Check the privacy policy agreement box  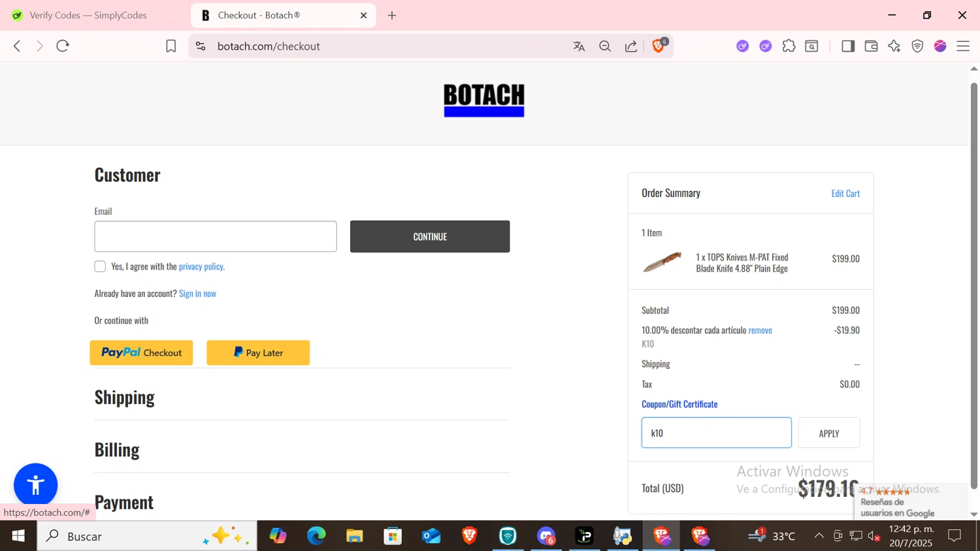click(x=100, y=266)
